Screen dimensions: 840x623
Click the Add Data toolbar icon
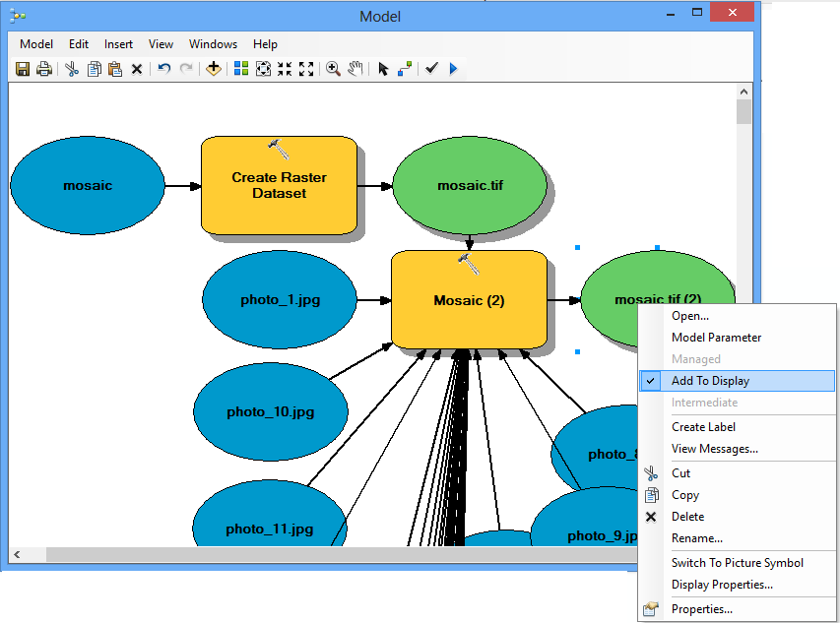[x=213, y=69]
